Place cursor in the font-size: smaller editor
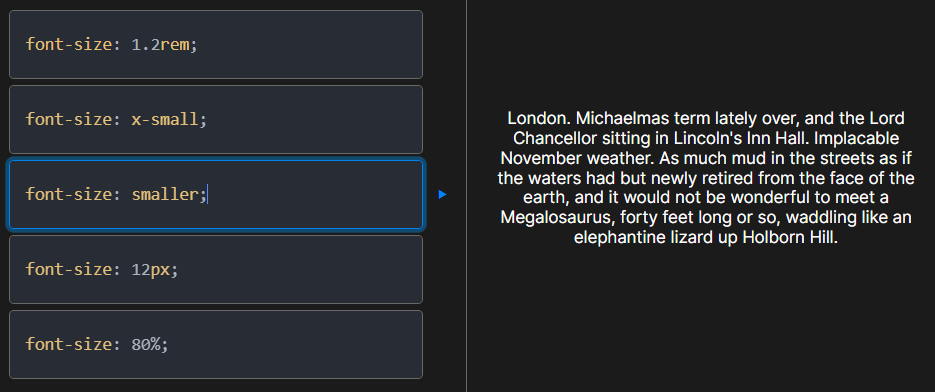The image size is (935, 392). pos(216,195)
